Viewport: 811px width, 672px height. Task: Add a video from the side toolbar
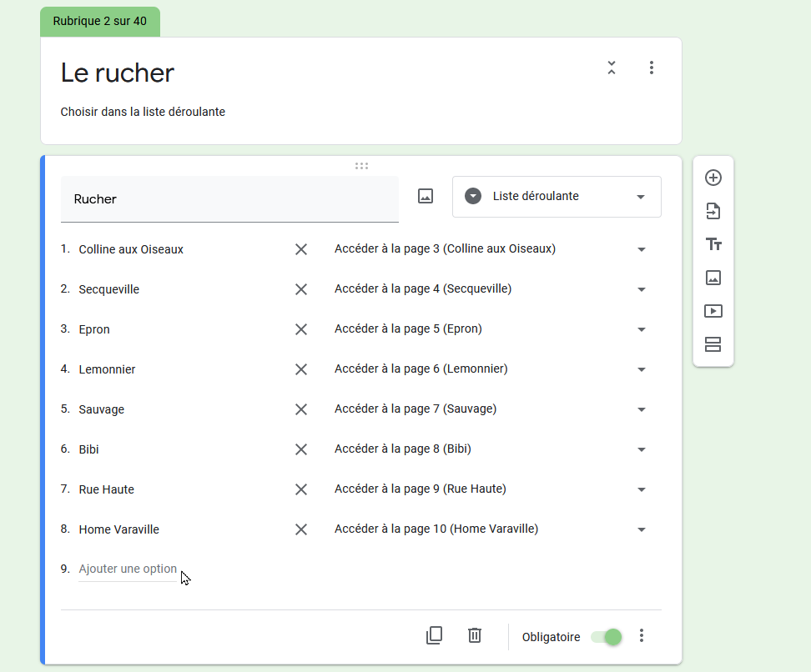[713, 311]
